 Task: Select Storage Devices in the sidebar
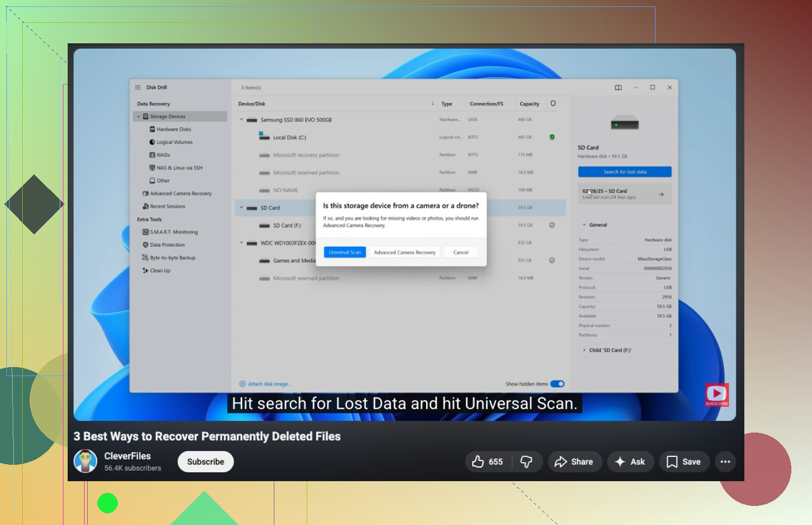180,117
